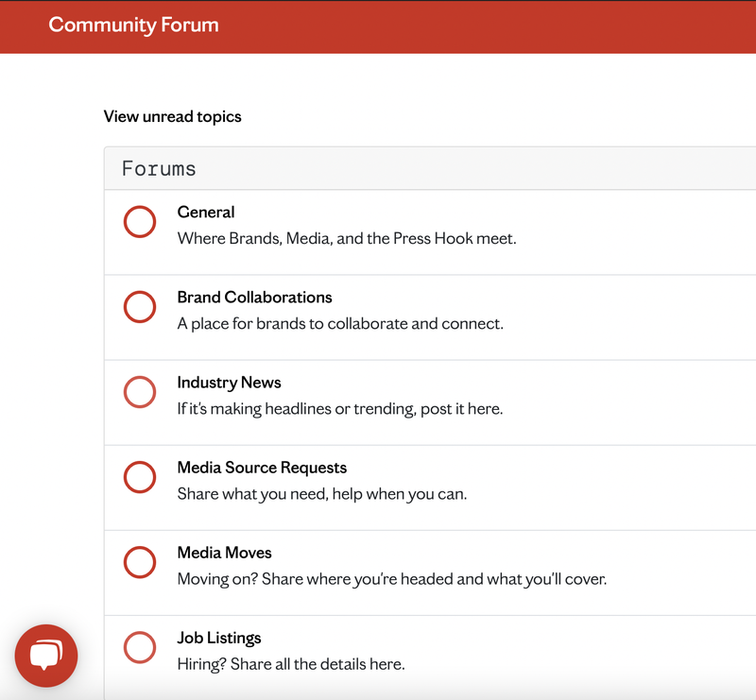This screenshot has height=700, width=756.
Task: Click 'Moving on? Share where you're headed' description
Action: point(392,579)
